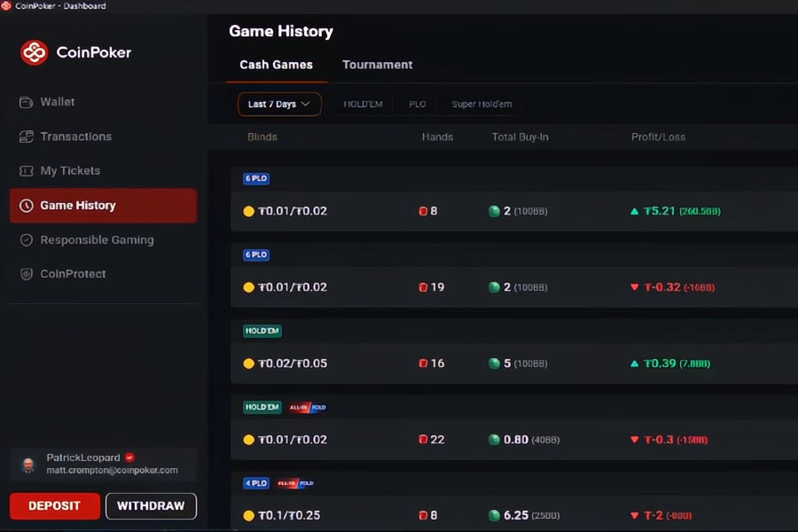Select the Game History clock icon

[27, 206]
